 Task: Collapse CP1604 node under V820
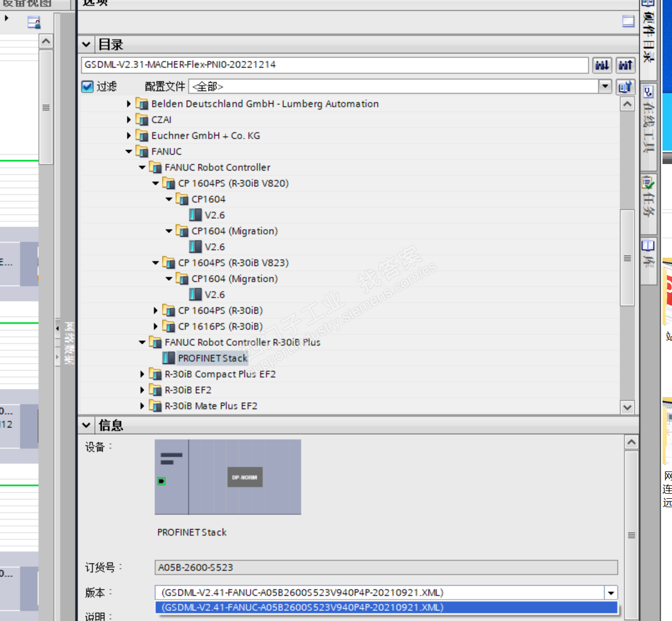click(x=169, y=199)
